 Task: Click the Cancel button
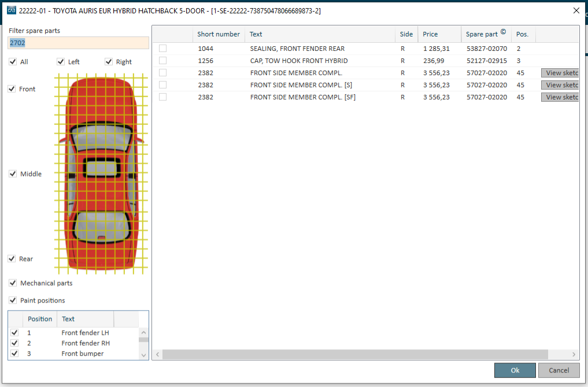559,370
